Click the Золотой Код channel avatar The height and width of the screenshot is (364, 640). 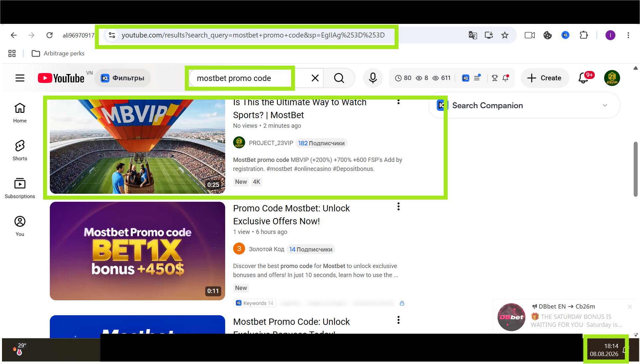click(239, 249)
